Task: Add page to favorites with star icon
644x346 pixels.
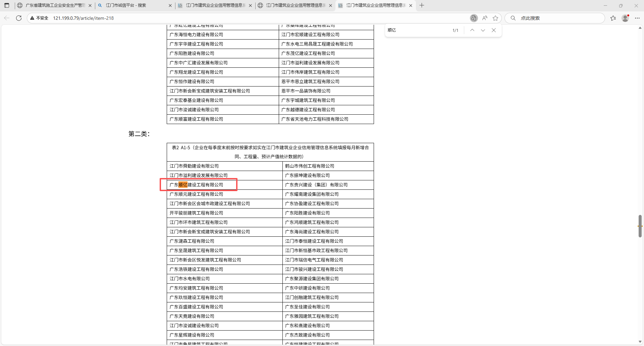Action: click(x=495, y=18)
